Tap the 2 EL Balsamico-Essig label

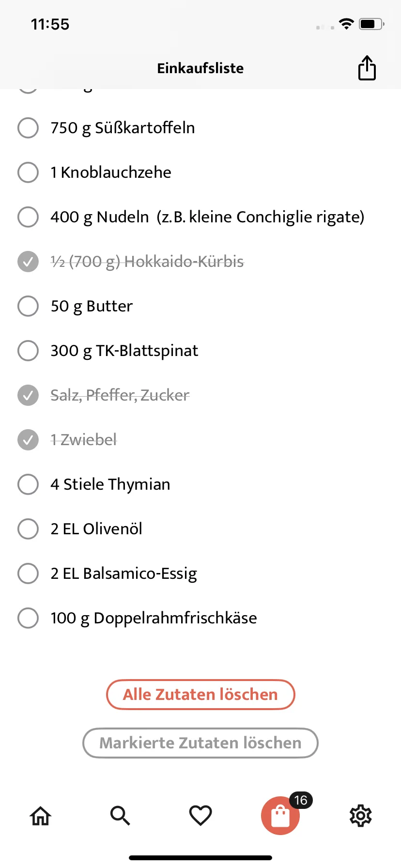pyautogui.click(x=123, y=573)
